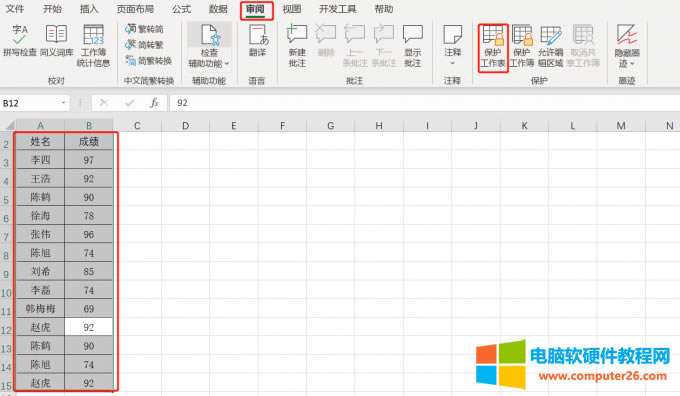Click the 拼写检查 spell check icon
Screen dimensions: 680x396
pos(20,41)
